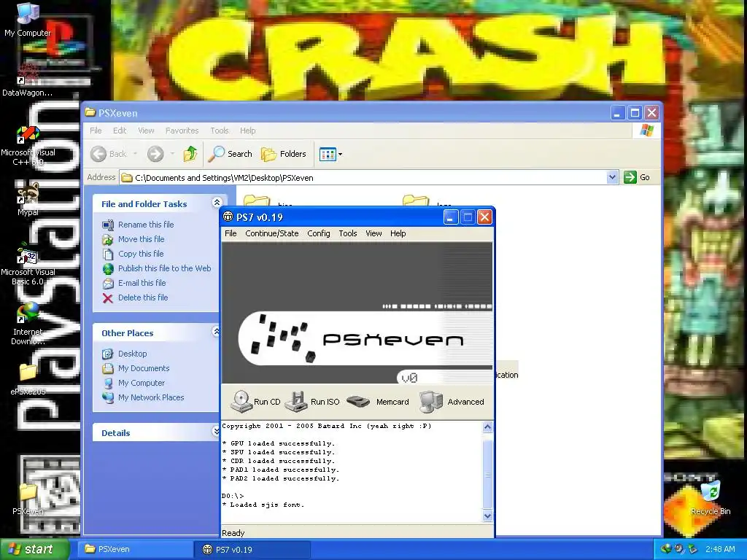Open the address bar dropdown arrow
747x560 pixels.
[x=612, y=177]
